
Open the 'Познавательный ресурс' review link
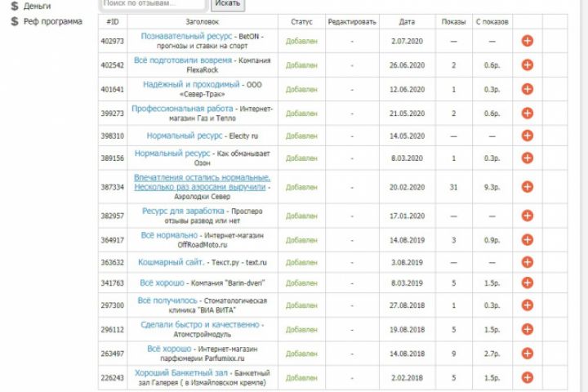pyautogui.click(x=186, y=36)
